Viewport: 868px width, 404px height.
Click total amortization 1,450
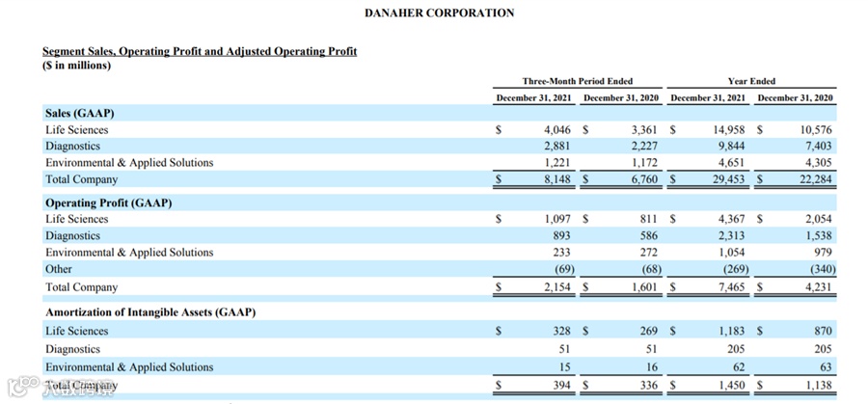(732, 385)
